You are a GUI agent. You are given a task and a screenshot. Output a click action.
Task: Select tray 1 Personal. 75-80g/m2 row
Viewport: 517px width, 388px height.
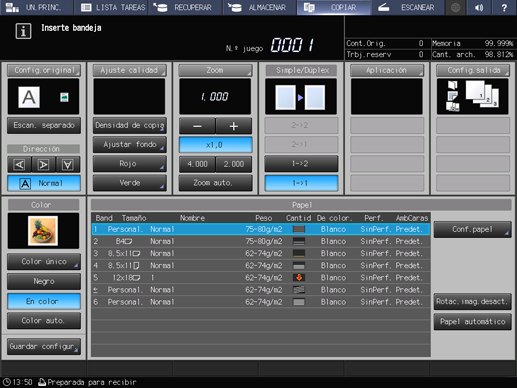click(261, 229)
